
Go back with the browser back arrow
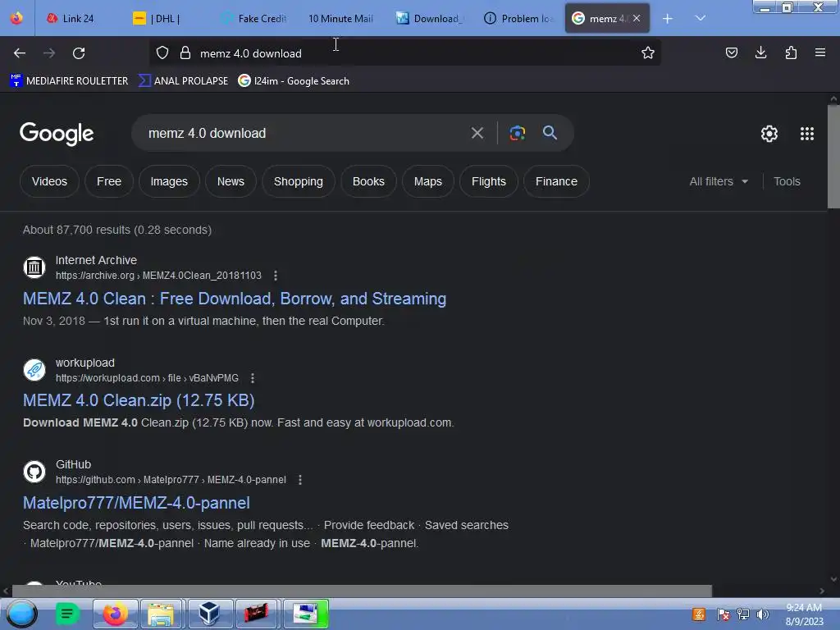20,53
